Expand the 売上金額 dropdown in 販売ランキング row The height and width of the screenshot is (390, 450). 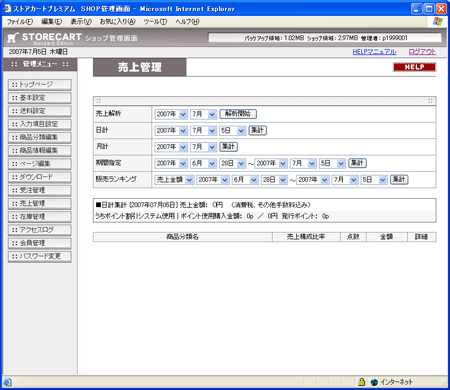(175, 179)
